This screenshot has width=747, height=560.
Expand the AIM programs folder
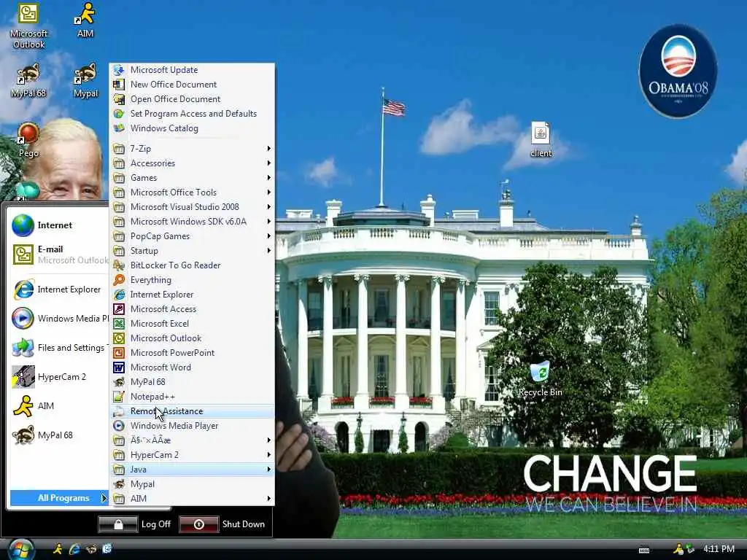(193, 499)
